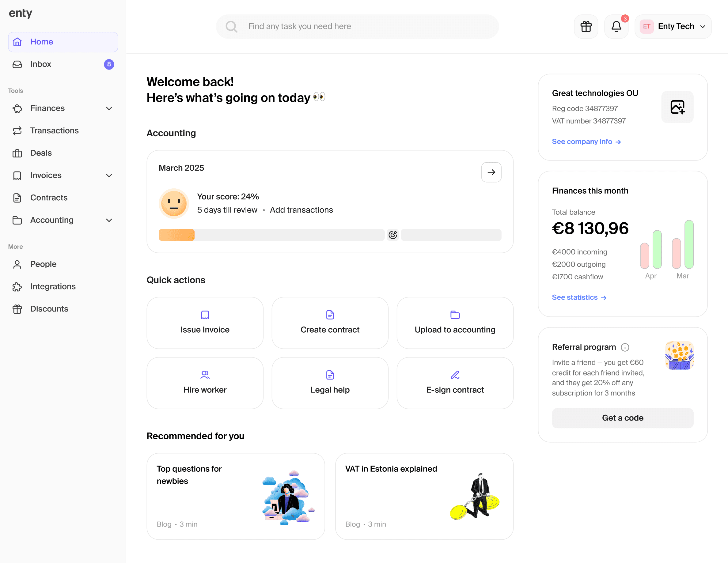The width and height of the screenshot is (728, 563).
Task: Click the Referral program info icon
Action: tap(625, 347)
